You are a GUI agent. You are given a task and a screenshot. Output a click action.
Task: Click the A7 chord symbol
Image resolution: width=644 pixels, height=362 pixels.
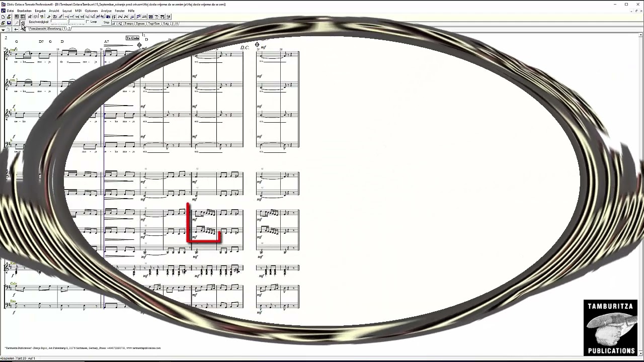coord(107,42)
